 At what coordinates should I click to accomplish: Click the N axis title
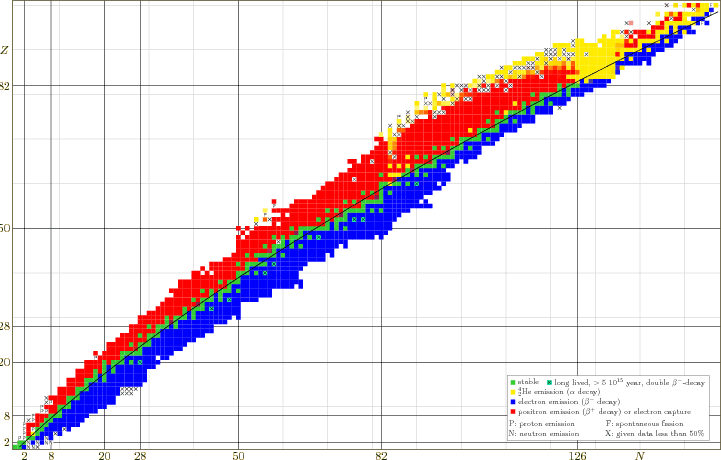[x=640, y=456]
